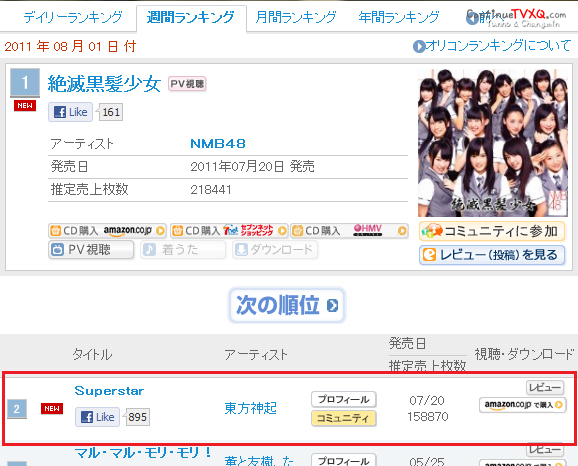Go to 次の順位 next rank button
The height and width of the screenshot is (466, 578).
coord(287,305)
